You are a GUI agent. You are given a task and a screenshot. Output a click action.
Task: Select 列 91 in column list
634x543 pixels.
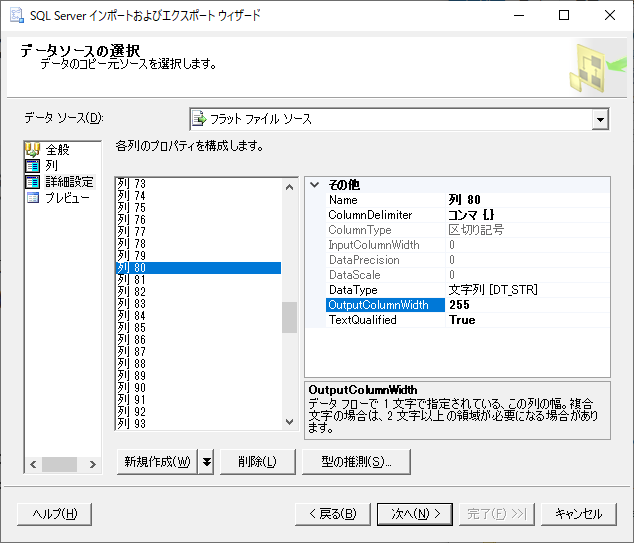click(x=199, y=400)
